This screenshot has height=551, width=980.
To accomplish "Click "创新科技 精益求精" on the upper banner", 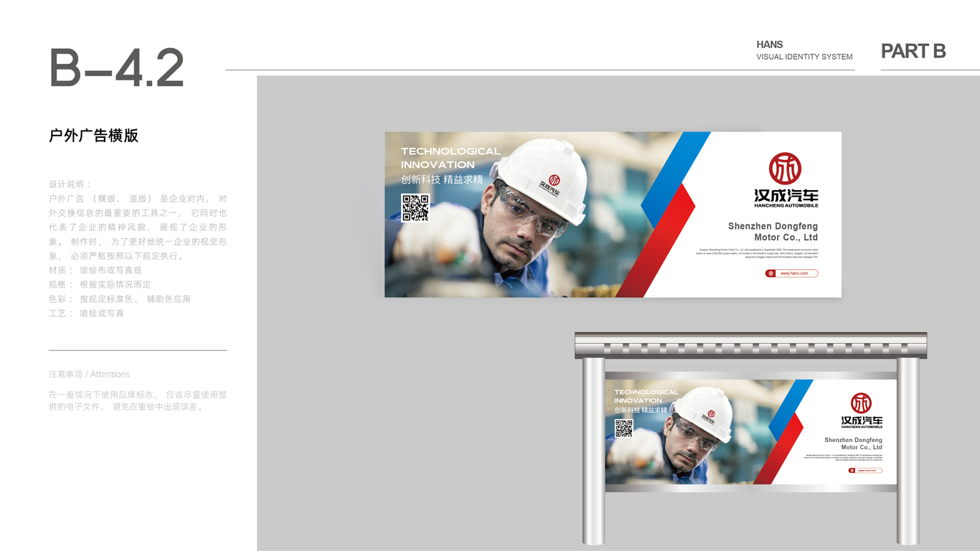I will click(442, 179).
